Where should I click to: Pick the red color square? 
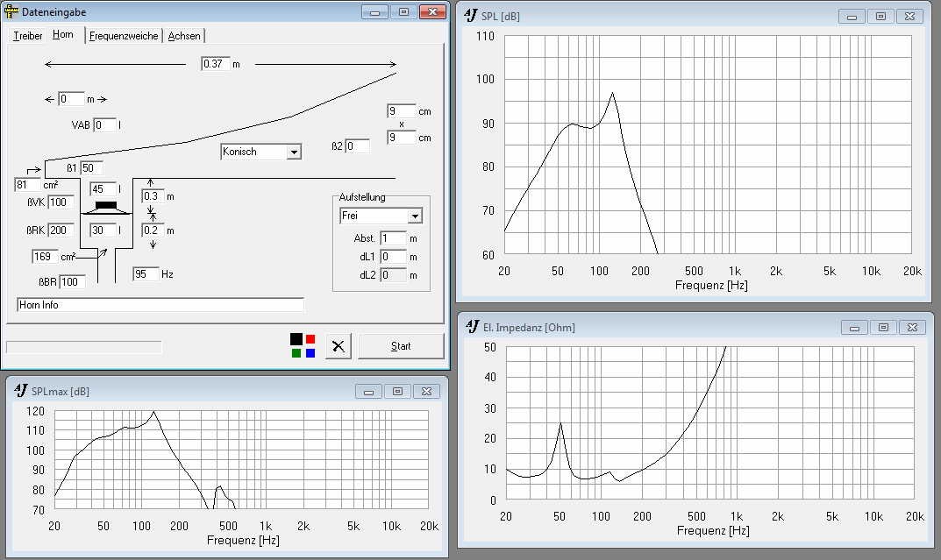coord(310,339)
